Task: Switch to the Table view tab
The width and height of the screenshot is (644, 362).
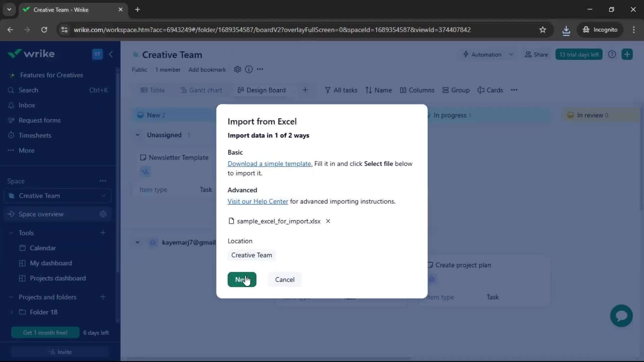Action: click(153, 90)
